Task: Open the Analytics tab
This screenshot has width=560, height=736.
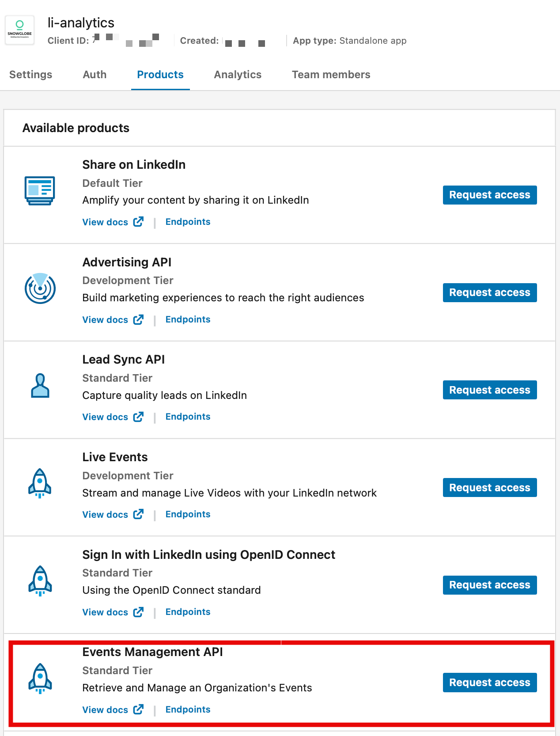Action: (x=238, y=75)
